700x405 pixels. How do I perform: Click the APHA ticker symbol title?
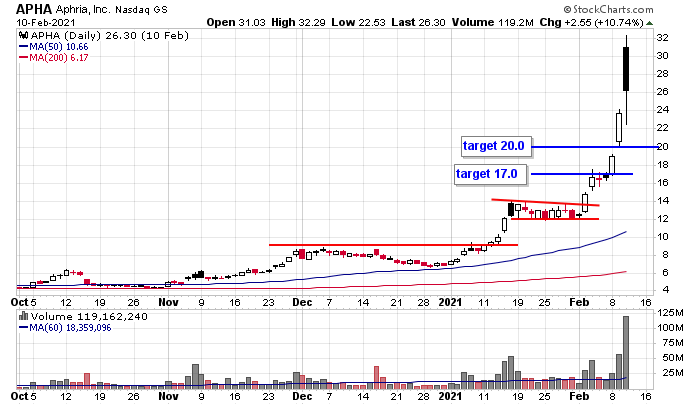pyautogui.click(x=34, y=9)
